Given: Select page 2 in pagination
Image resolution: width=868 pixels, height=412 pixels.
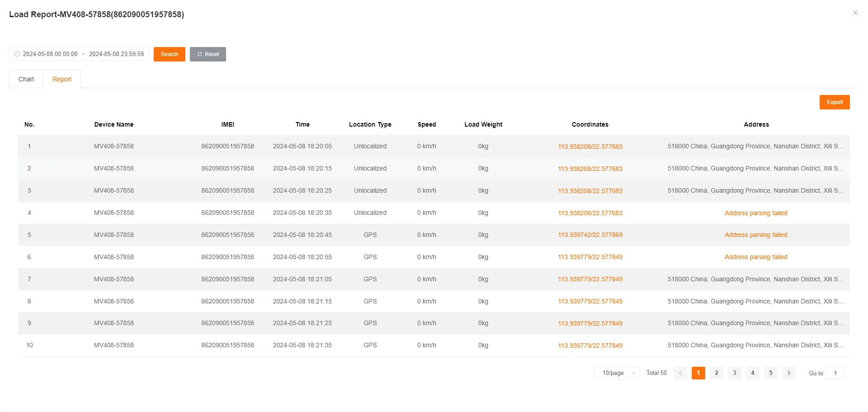Looking at the screenshot, I should coord(716,373).
